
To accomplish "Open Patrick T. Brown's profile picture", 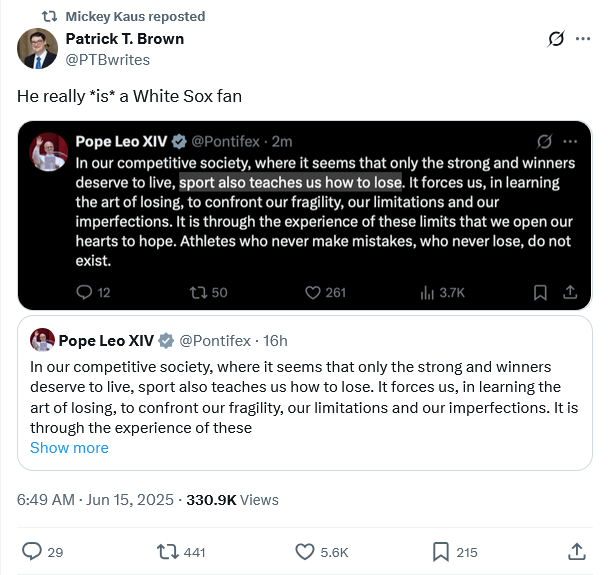I will [x=38, y=48].
